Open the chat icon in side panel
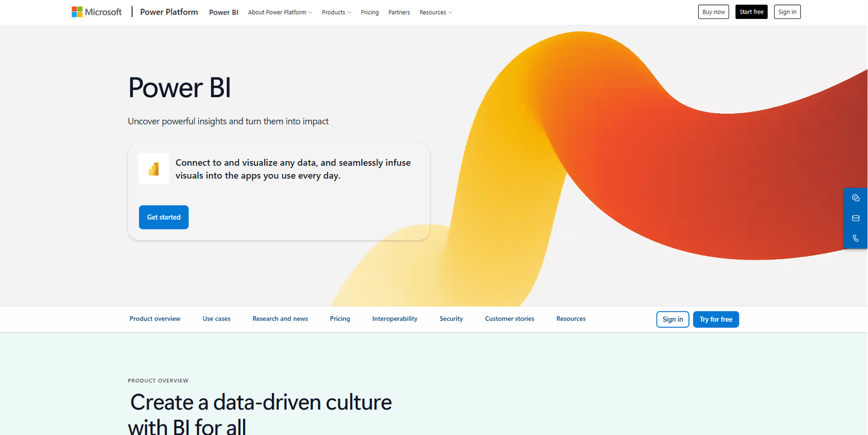The image size is (868, 435). click(x=856, y=198)
